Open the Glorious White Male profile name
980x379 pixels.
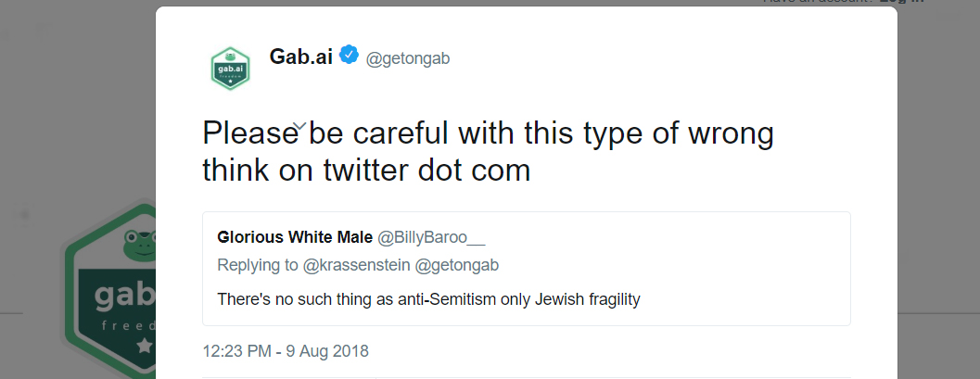coord(295,237)
